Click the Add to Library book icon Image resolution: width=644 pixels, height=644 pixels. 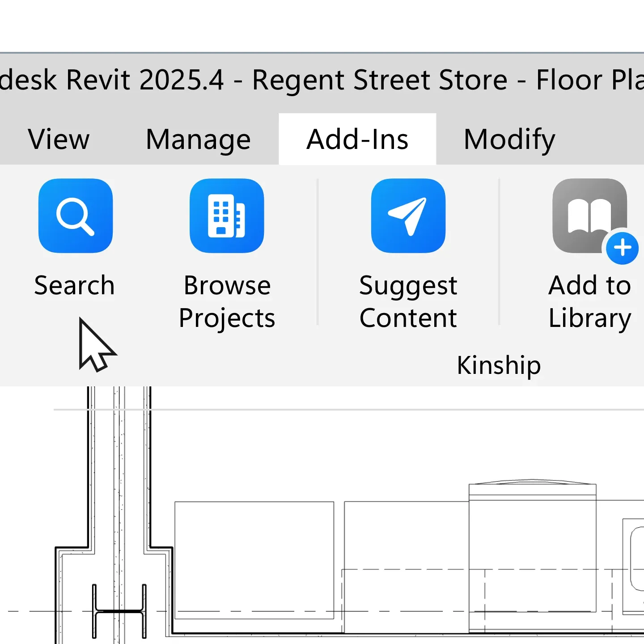coord(590,216)
